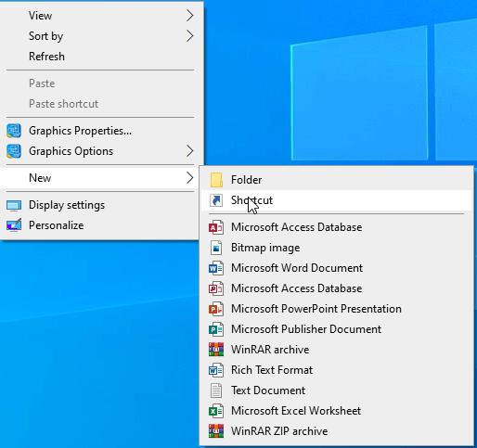
Task: Click the Shortcut arrow icon
Action: [x=216, y=200]
